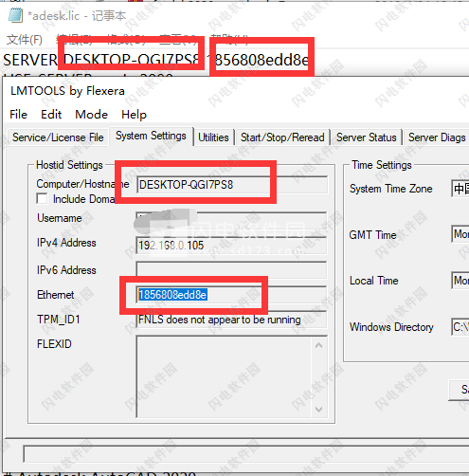Click the empty IPv6 Address field
Screen dimensions: 469x476
(x=231, y=270)
